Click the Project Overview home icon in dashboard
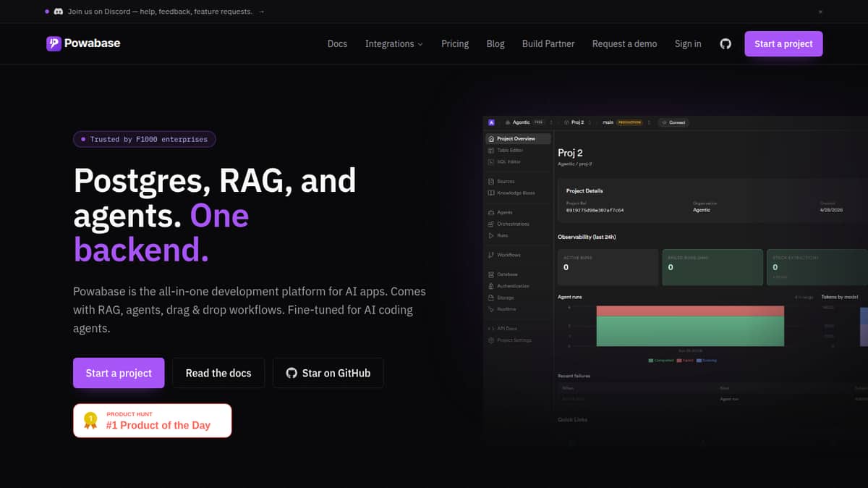868x488 pixels. coord(491,138)
